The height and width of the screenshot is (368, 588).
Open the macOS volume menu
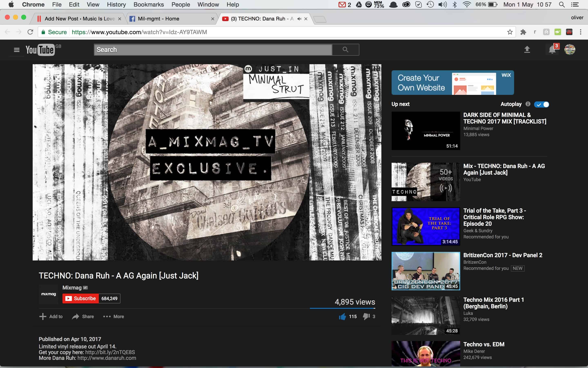(442, 5)
